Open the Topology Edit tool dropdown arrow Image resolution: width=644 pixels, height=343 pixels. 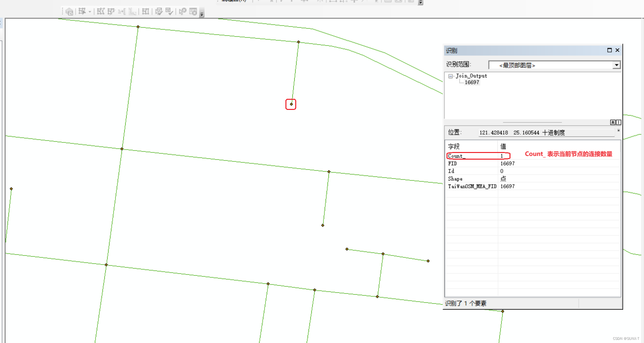coord(90,12)
